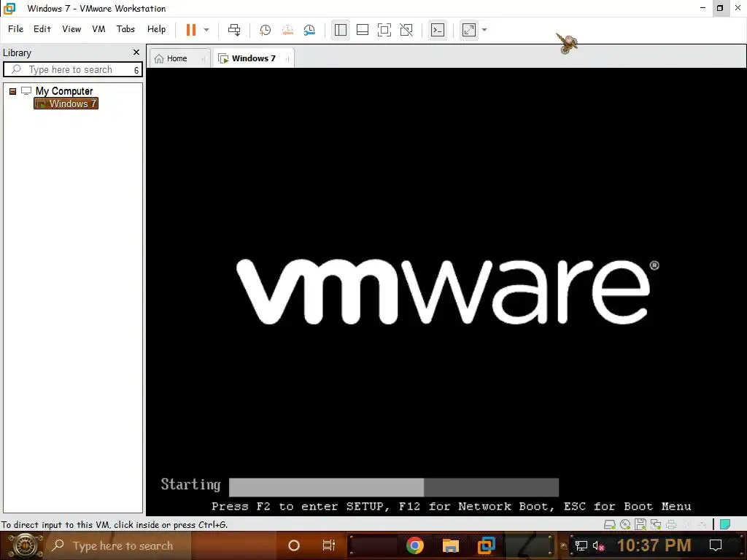Open the VM menu

[98, 29]
